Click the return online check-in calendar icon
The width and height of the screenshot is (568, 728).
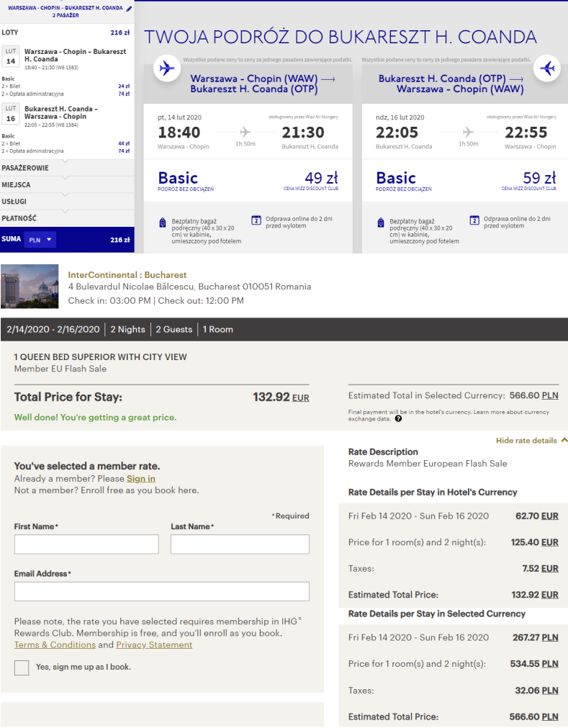click(x=474, y=220)
